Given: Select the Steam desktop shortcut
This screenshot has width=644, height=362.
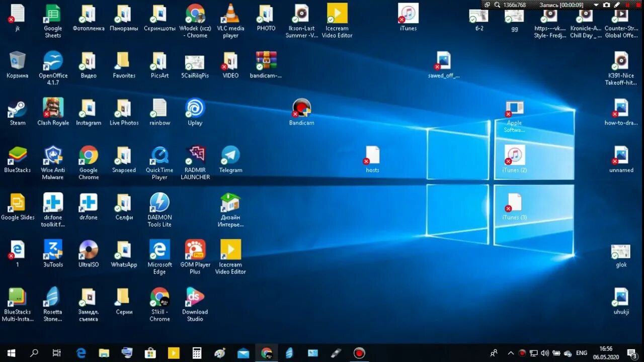Looking at the screenshot, I should tap(18, 112).
